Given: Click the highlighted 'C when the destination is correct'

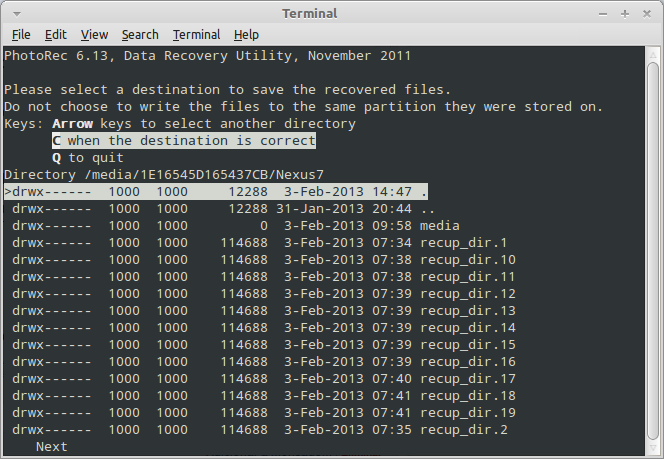Looking at the screenshot, I should [184, 141].
